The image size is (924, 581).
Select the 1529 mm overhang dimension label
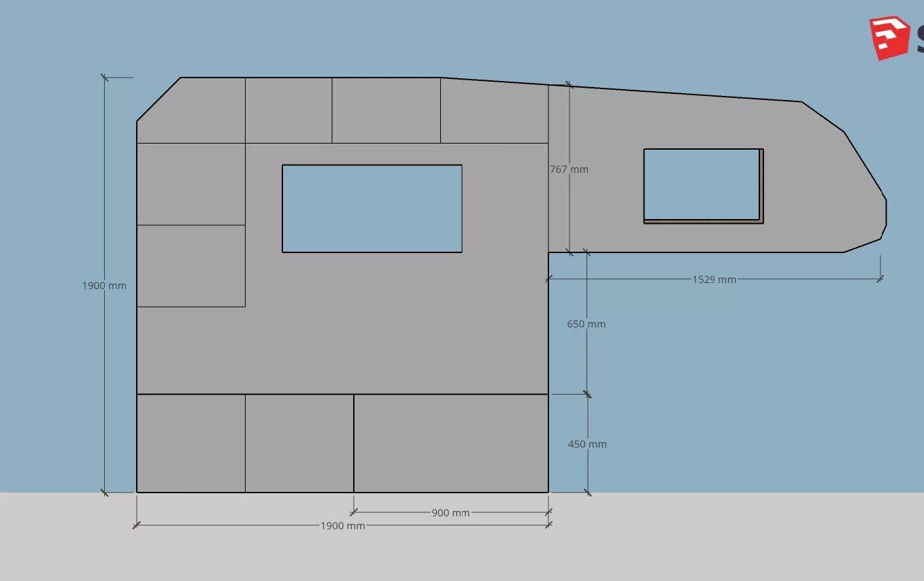click(714, 280)
